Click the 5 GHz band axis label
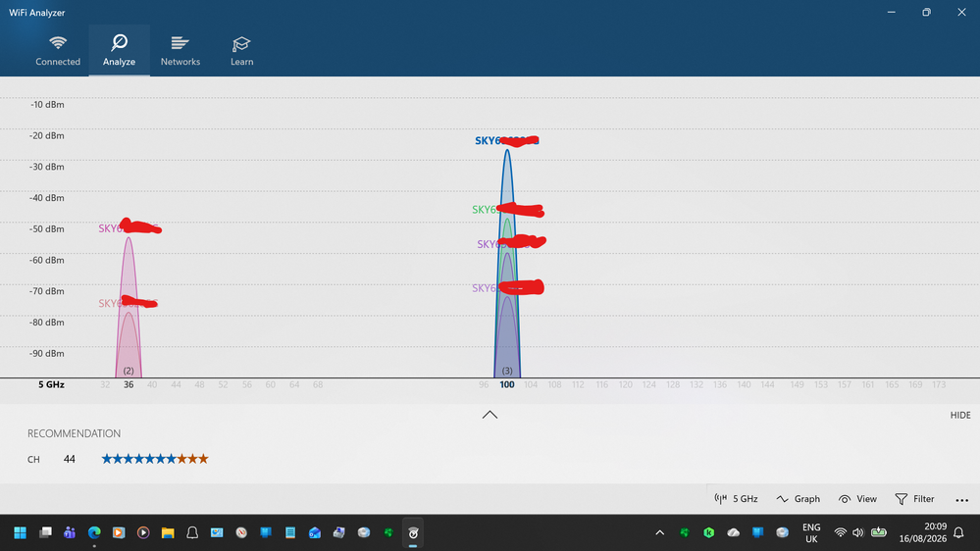 (x=51, y=385)
